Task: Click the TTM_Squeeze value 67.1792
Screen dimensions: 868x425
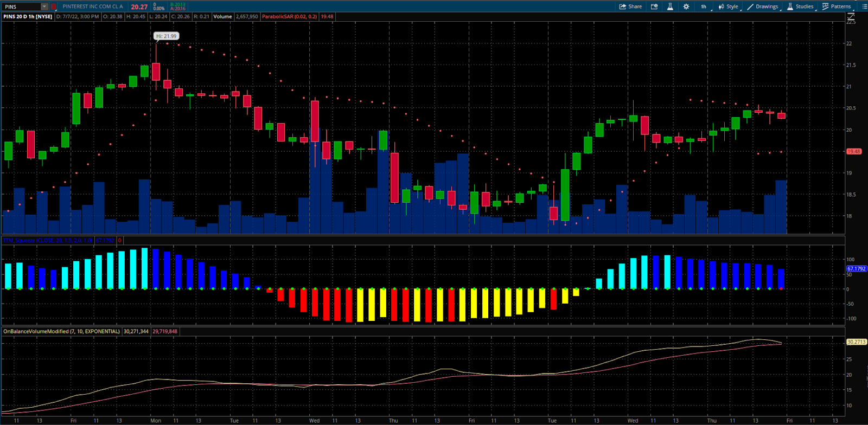Action: point(105,240)
